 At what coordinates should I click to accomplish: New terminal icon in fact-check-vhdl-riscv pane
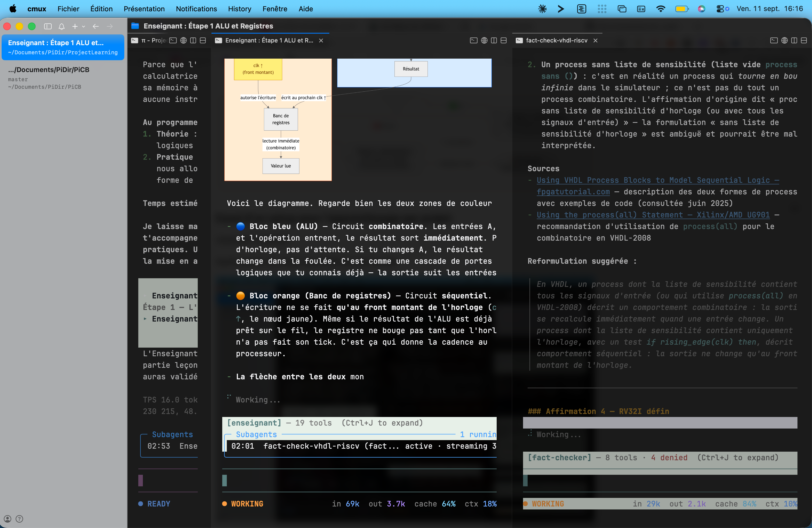tap(774, 40)
